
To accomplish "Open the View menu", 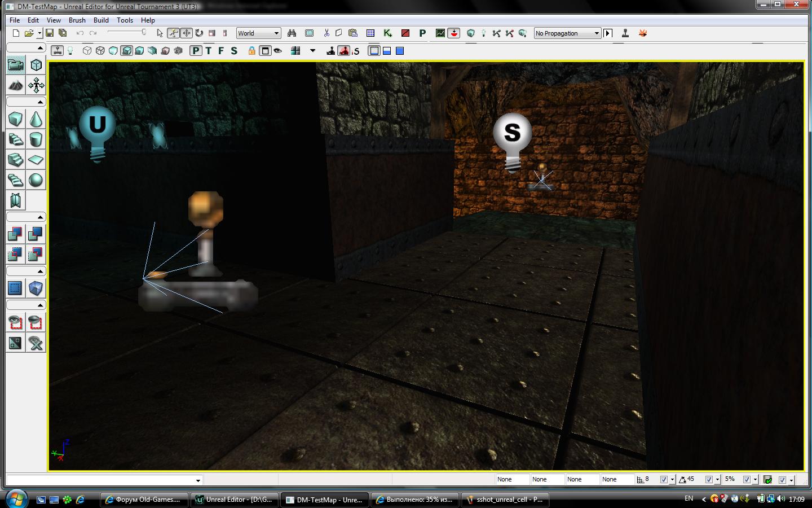I will (54, 20).
